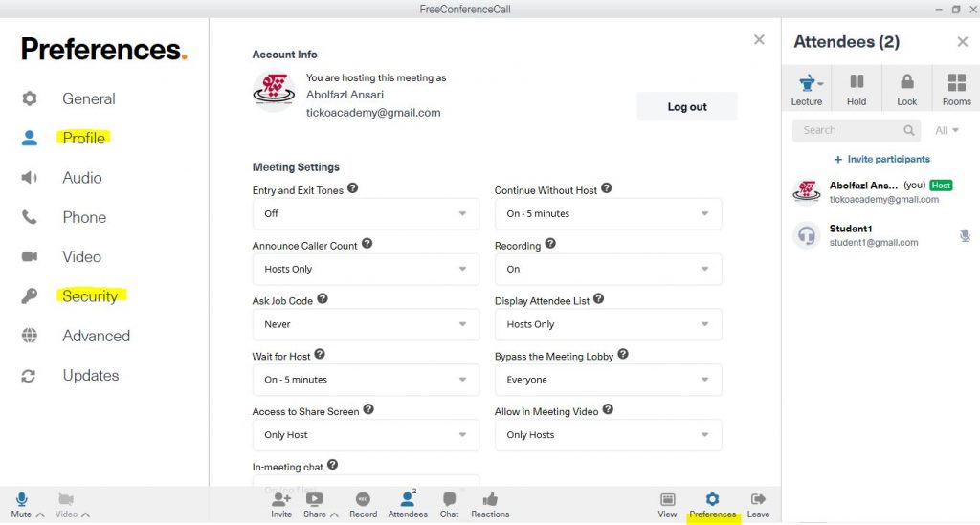Show help for Announce Caller Count
Screen dimensions: 980x525
tap(367, 244)
